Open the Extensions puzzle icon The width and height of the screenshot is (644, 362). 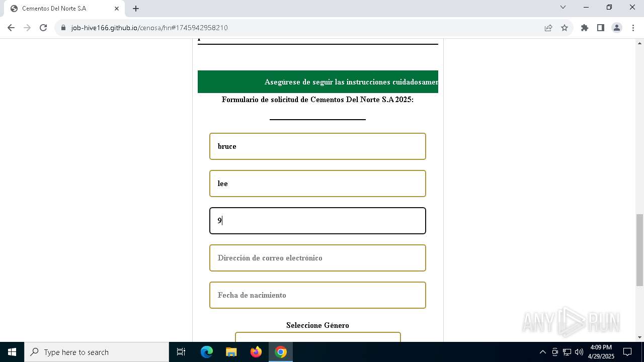[585, 28]
